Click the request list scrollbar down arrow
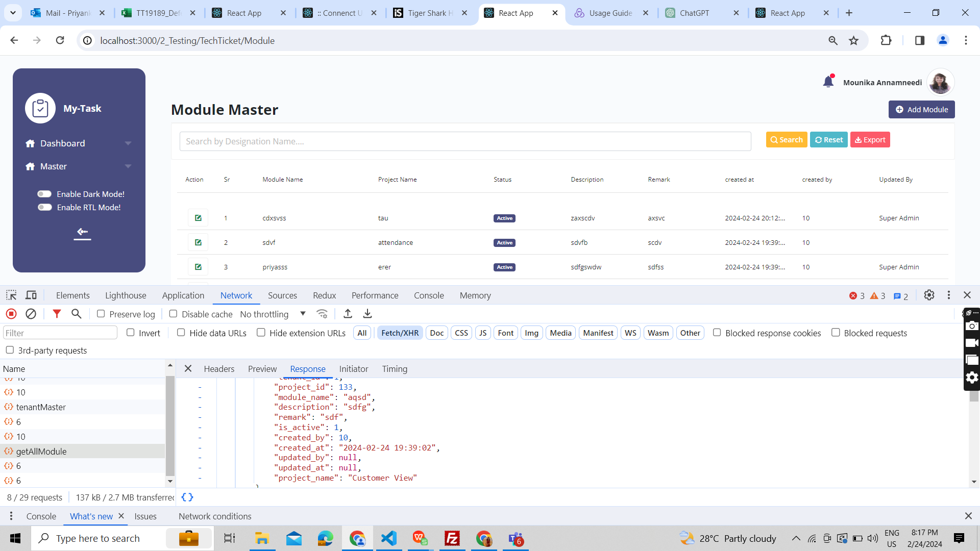 tap(170, 481)
